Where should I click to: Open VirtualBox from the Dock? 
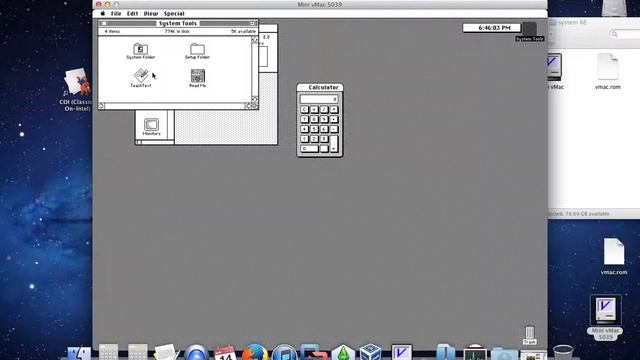coord(371,352)
